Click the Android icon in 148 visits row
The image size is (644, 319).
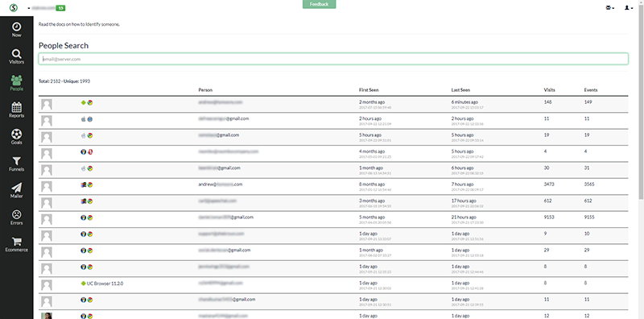click(84, 102)
